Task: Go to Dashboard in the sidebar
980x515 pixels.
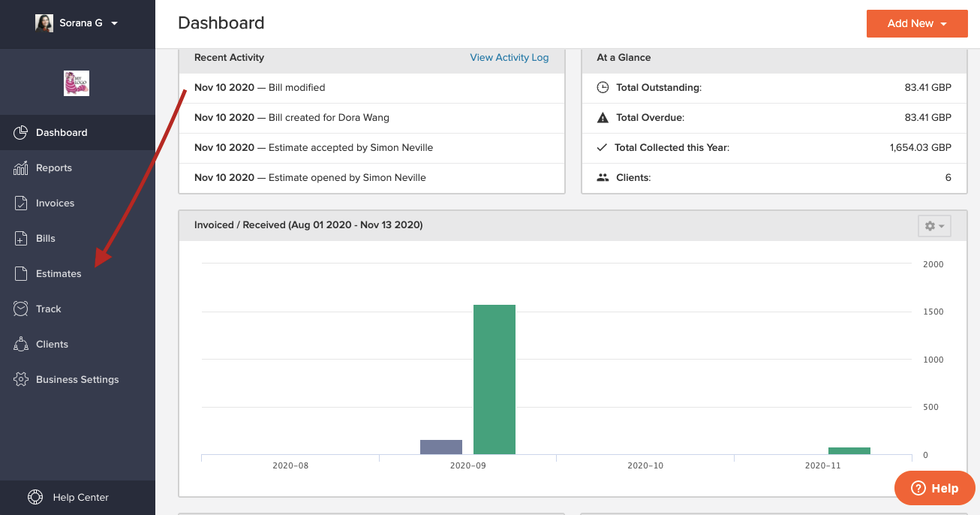Action: [77, 133]
